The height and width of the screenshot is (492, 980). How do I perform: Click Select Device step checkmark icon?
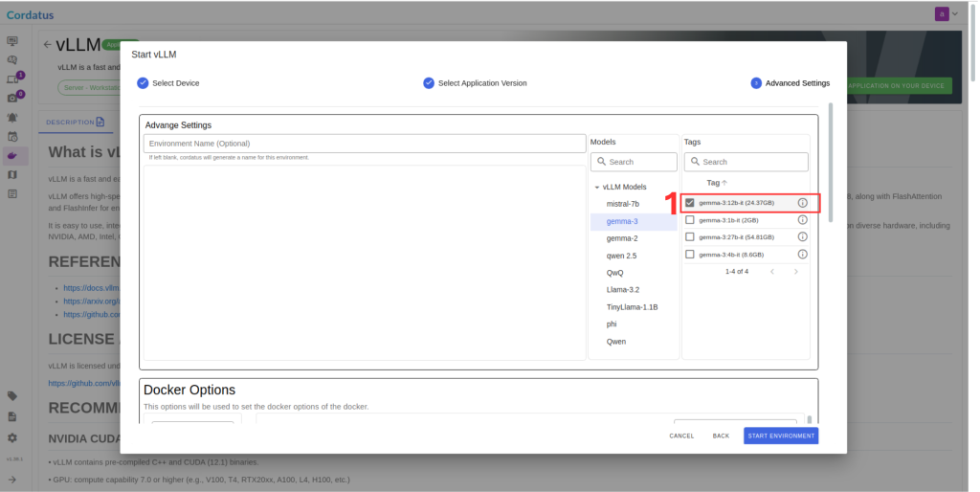tap(143, 83)
